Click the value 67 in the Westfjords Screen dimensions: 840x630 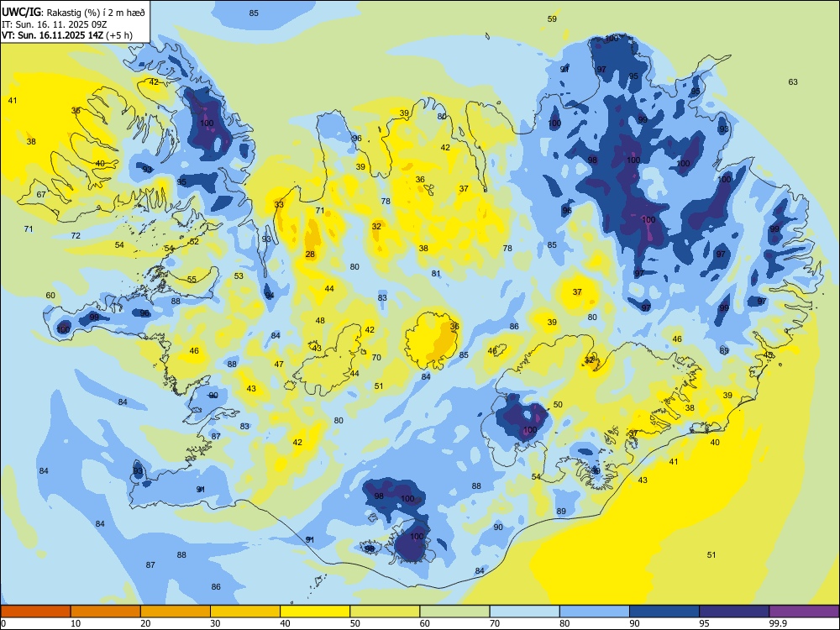click(x=41, y=195)
